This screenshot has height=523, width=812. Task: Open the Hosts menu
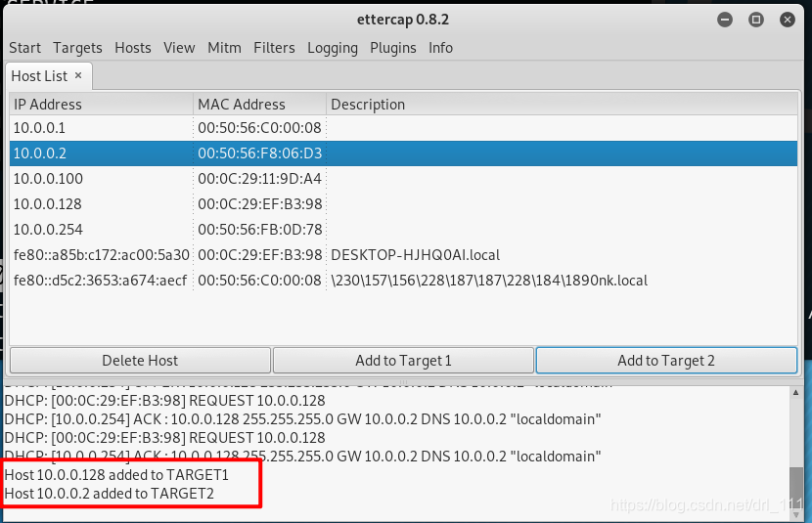click(x=133, y=48)
